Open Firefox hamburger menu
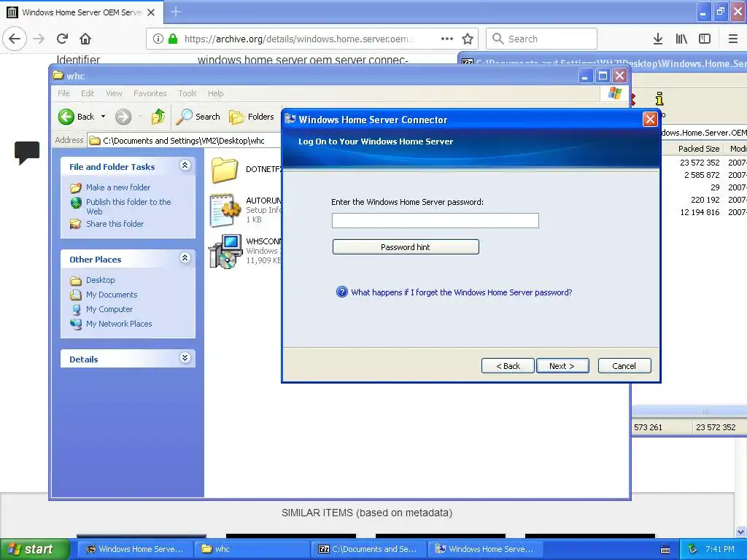The height and width of the screenshot is (560, 747). [x=732, y=39]
